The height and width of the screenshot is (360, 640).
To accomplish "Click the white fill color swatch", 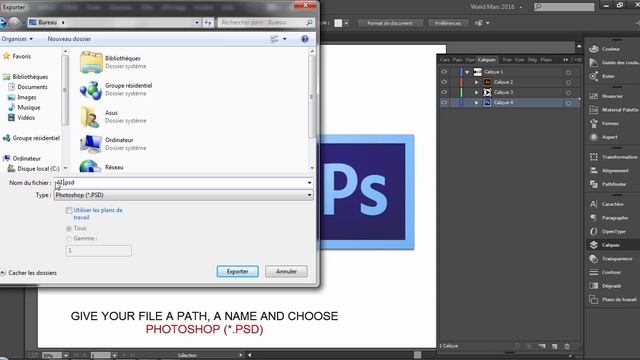I will pyautogui.click(x=338, y=23).
